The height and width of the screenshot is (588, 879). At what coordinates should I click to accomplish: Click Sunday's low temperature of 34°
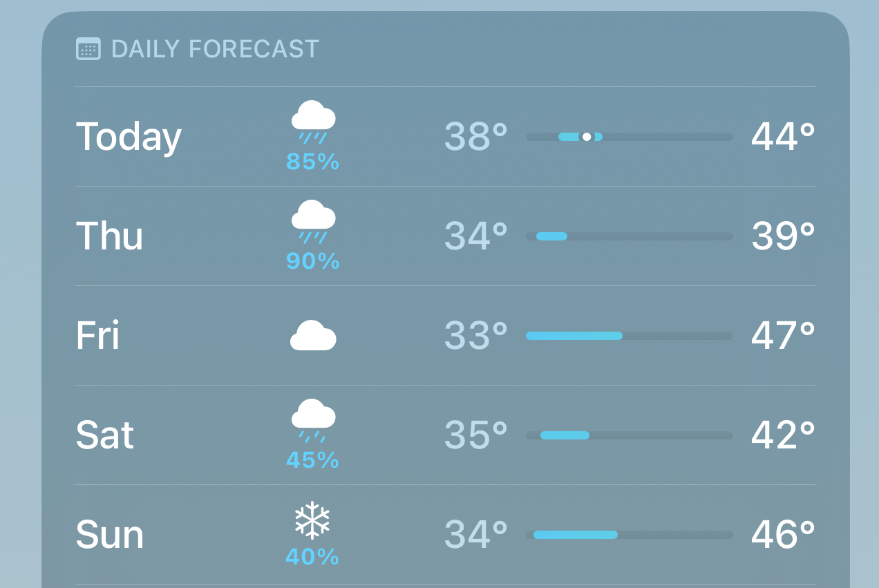point(475,535)
